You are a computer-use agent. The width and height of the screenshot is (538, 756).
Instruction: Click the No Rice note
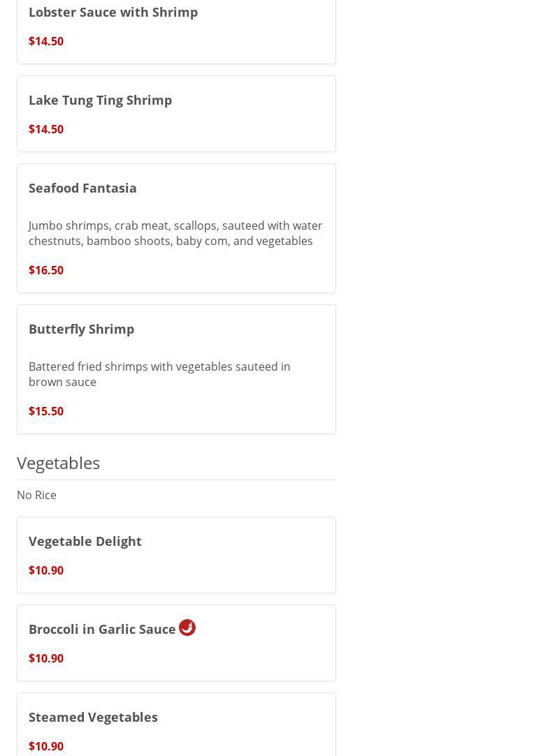point(36,495)
